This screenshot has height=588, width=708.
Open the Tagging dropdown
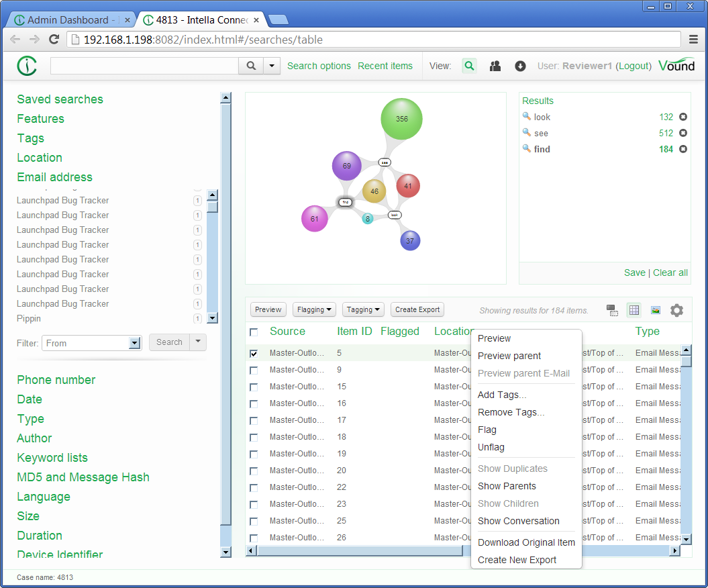pyautogui.click(x=363, y=309)
